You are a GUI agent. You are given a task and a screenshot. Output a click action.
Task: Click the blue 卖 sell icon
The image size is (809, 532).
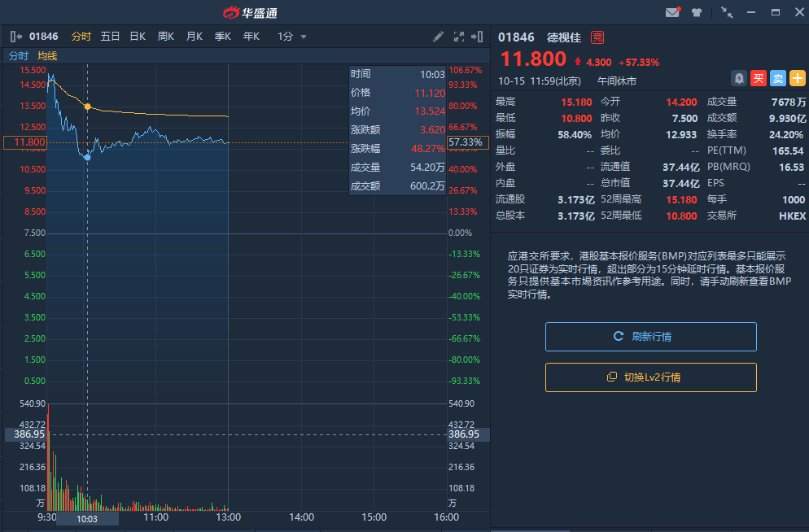tap(778, 78)
